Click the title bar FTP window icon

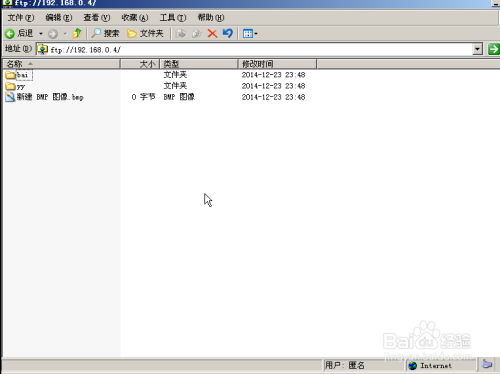(7, 3)
